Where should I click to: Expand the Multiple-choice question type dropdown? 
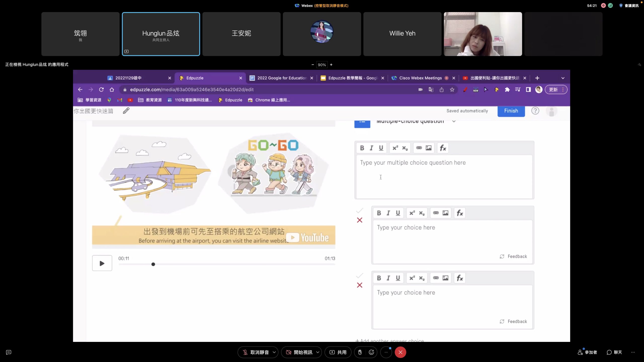(x=454, y=121)
